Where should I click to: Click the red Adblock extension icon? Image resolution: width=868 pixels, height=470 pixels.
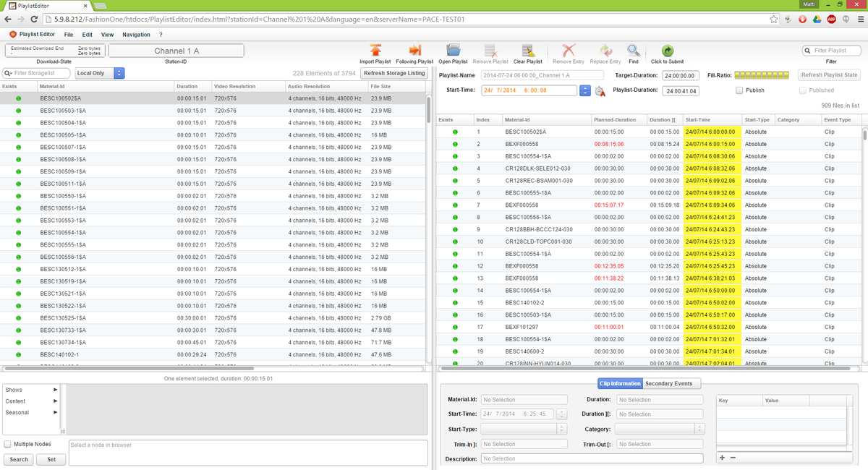pos(831,20)
